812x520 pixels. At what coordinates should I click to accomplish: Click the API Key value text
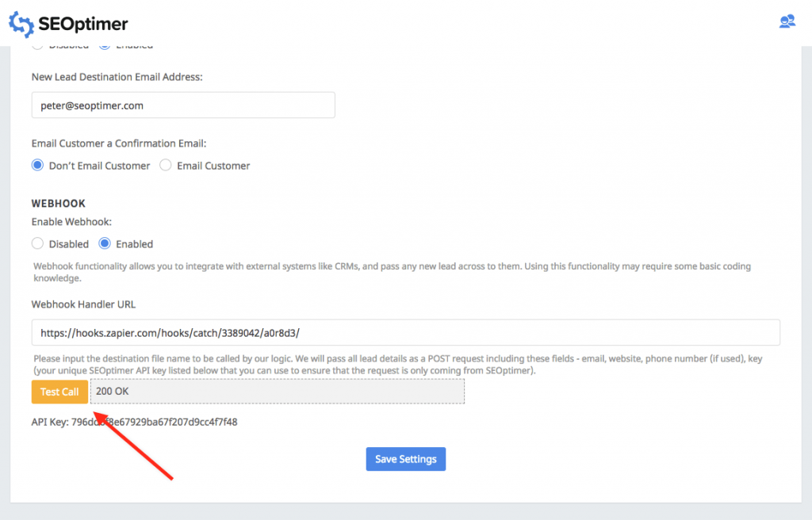[x=154, y=422]
